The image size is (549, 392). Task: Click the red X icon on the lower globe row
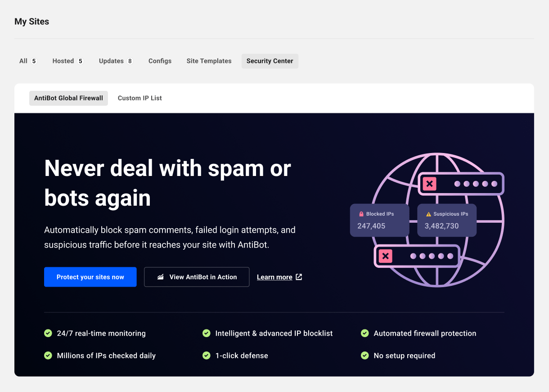pyautogui.click(x=385, y=256)
